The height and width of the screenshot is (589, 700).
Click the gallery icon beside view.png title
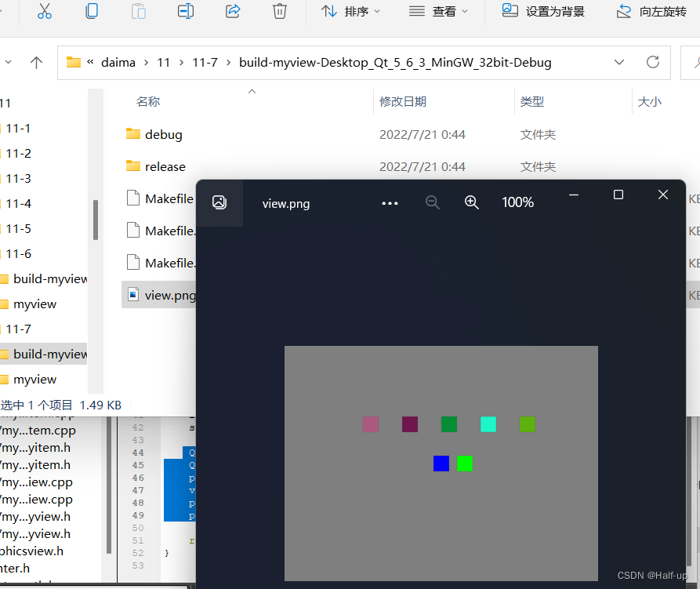coord(219,202)
